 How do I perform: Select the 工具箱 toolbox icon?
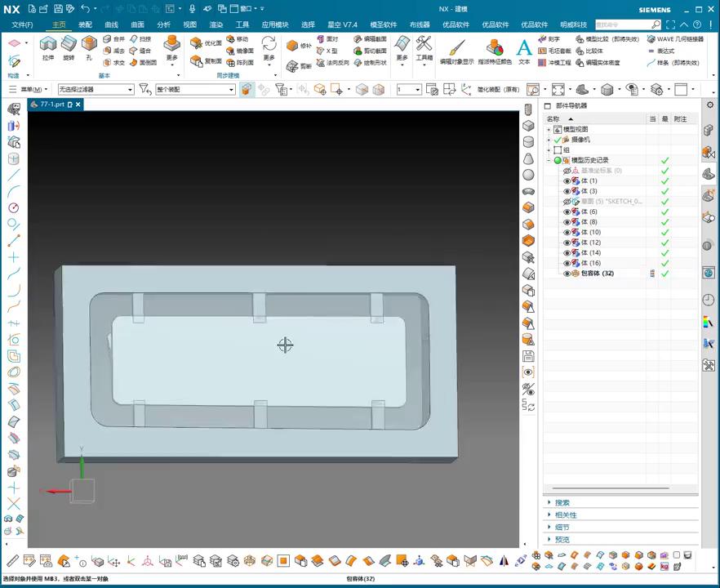pos(424,44)
